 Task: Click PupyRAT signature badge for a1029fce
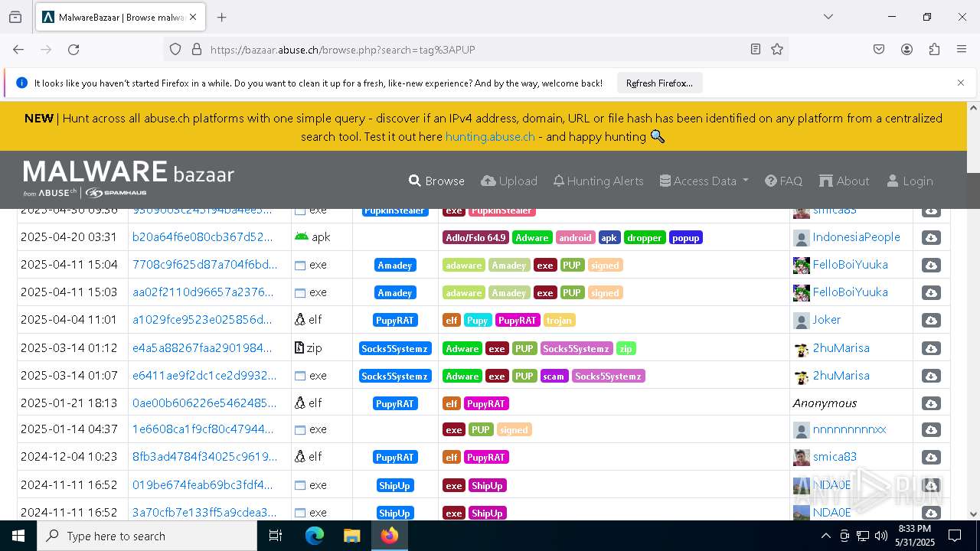[x=395, y=321]
